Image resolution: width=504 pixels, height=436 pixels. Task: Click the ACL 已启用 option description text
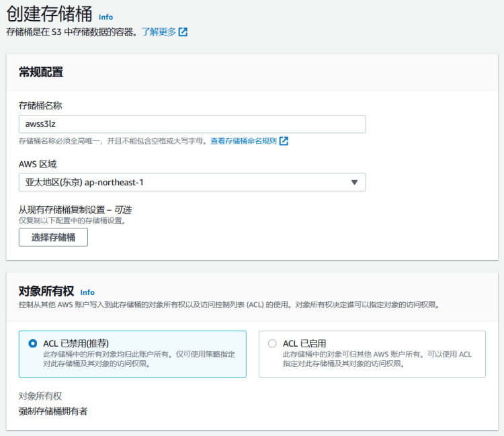376,359
